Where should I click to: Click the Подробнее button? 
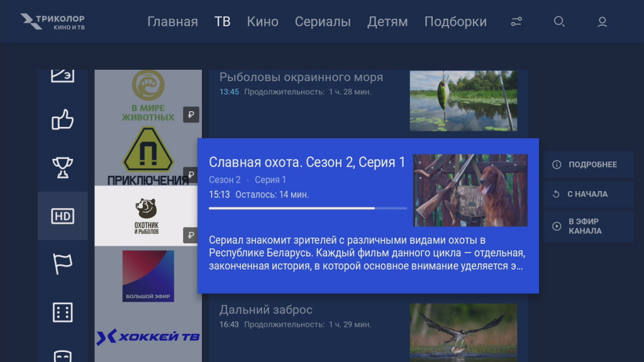[x=589, y=165]
